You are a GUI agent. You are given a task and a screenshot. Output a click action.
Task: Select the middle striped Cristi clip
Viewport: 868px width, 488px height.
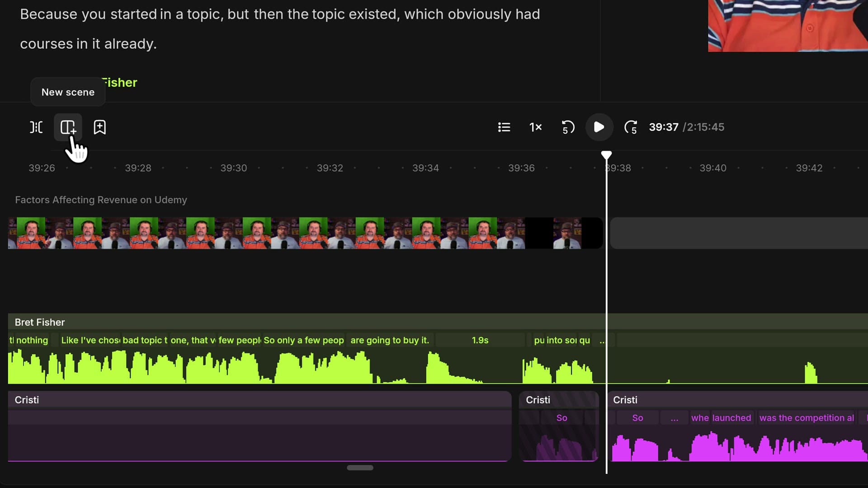click(559, 426)
